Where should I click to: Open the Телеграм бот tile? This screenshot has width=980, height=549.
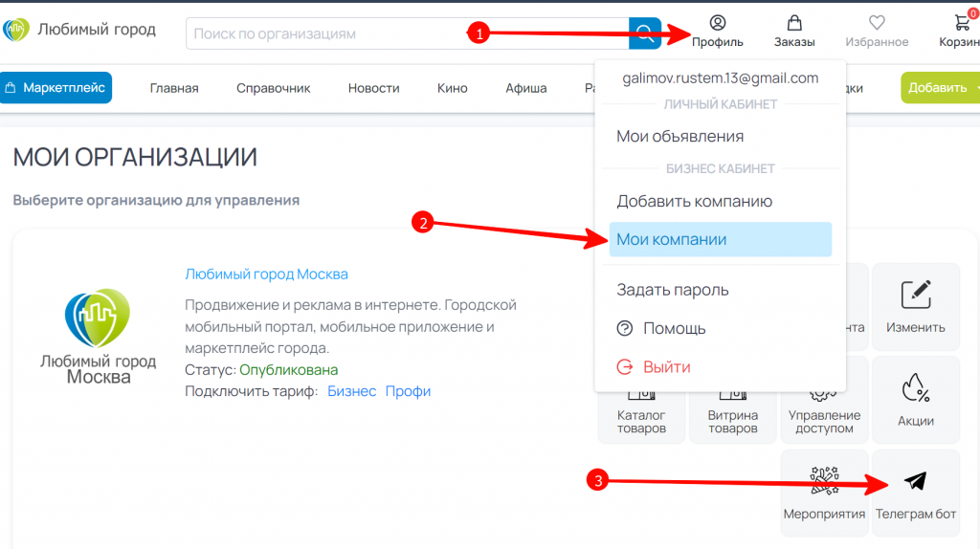point(916,493)
